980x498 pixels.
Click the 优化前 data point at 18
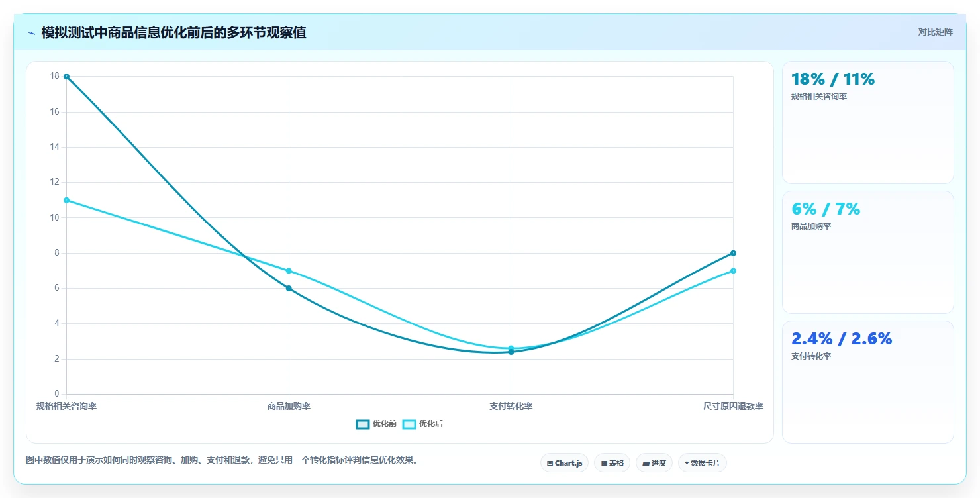coord(66,77)
